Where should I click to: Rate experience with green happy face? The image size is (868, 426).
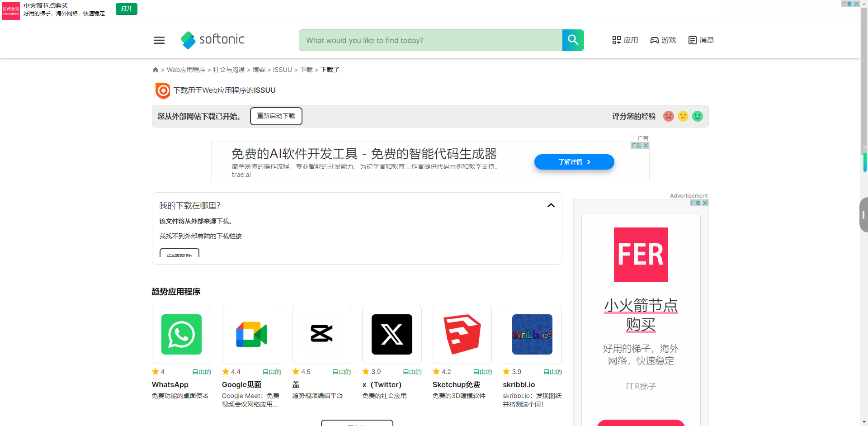click(x=698, y=116)
